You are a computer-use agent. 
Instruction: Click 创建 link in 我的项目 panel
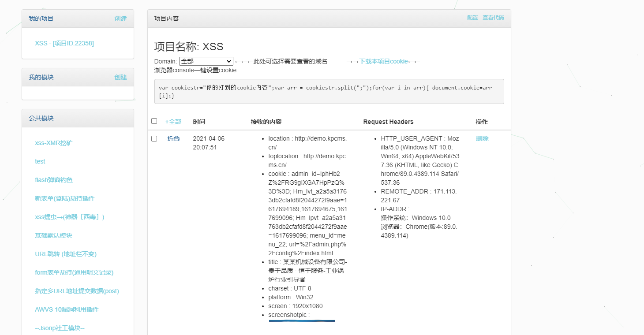point(120,19)
